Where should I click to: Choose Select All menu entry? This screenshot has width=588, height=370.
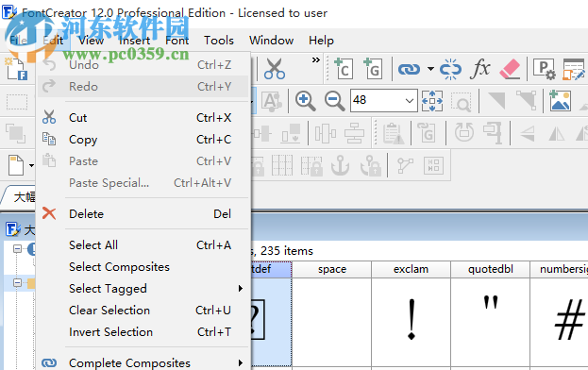click(x=143, y=245)
